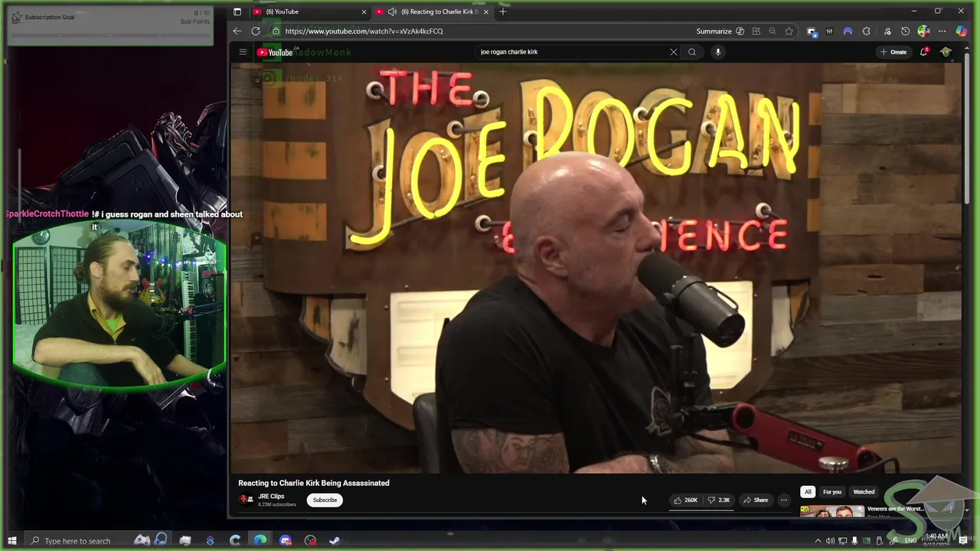The height and width of the screenshot is (551, 980).
Task: Show hidden system tray icons
Action: 818,541
